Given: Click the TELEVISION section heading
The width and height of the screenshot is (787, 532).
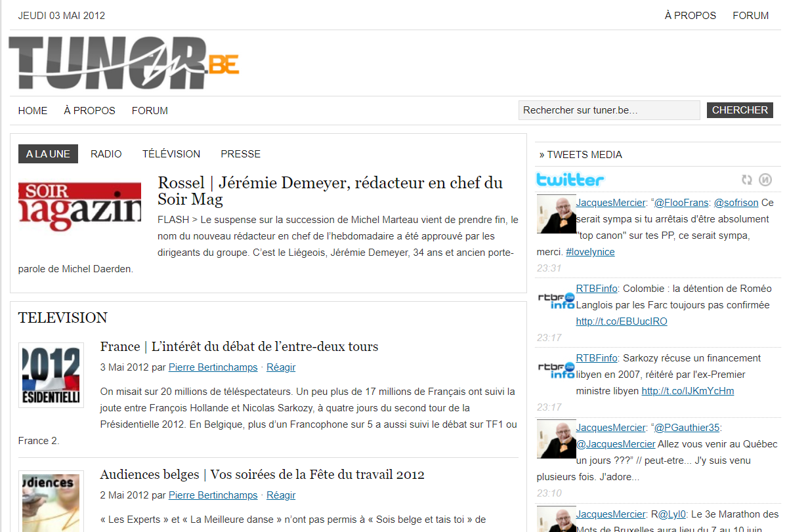Looking at the screenshot, I should [x=63, y=318].
